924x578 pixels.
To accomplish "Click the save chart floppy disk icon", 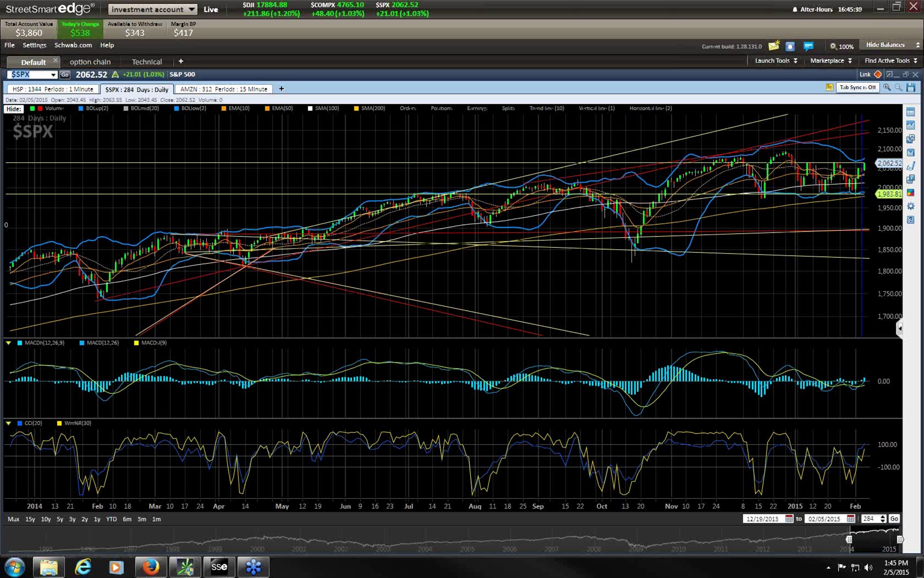I will point(911,88).
